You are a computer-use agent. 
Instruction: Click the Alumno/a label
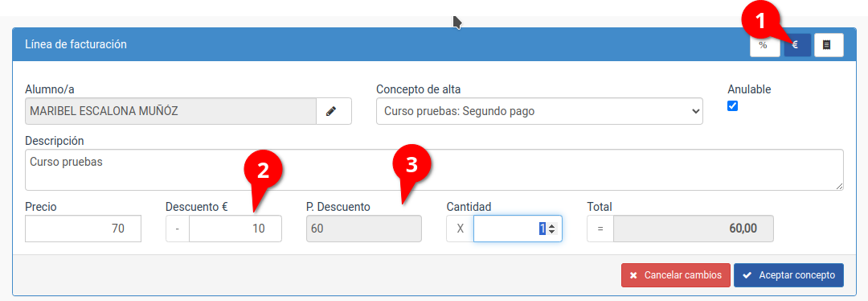point(50,89)
